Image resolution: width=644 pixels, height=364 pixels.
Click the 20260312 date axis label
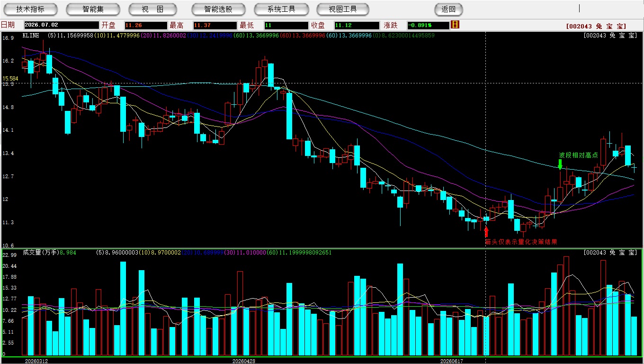pyautogui.click(x=36, y=361)
